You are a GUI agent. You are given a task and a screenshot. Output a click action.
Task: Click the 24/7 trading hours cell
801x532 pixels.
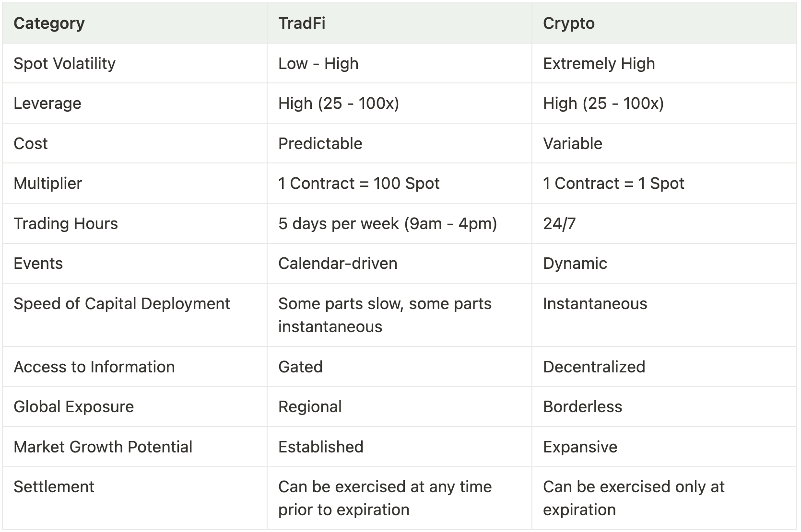(559, 224)
